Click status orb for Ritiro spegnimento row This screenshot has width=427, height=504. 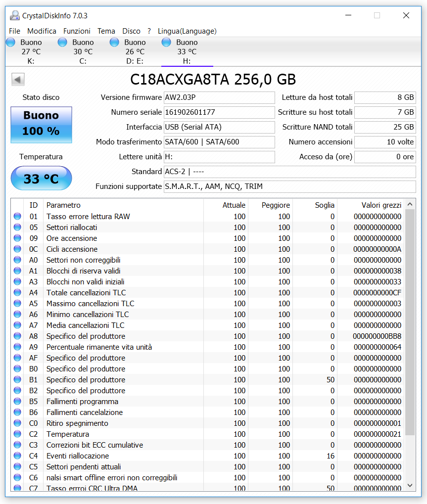pos(17,423)
